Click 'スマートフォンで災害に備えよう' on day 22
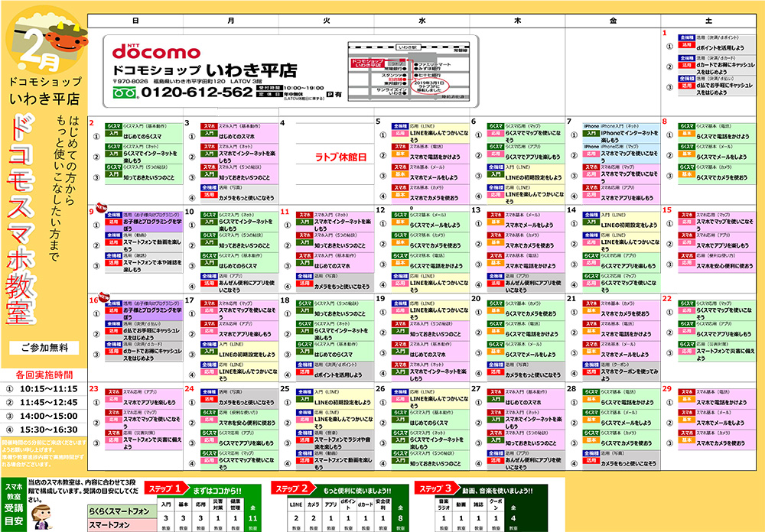The width and height of the screenshot is (765, 532). [x=725, y=355]
